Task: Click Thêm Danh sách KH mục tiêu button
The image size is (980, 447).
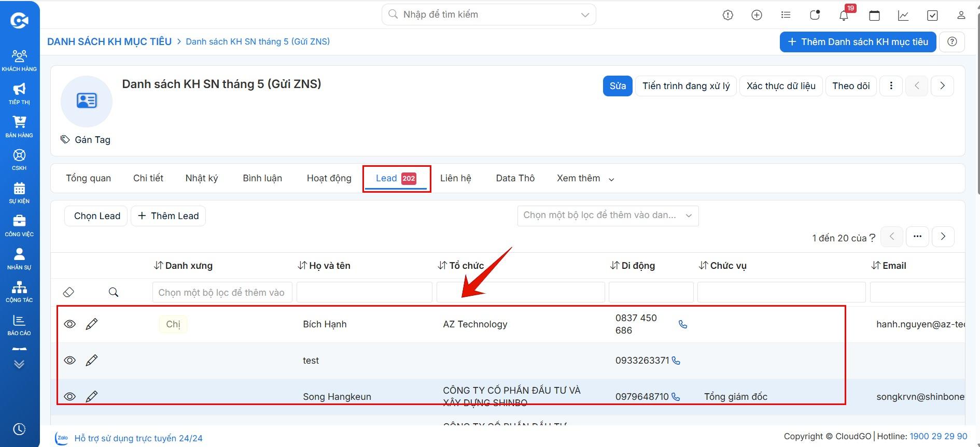Action: click(858, 42)
